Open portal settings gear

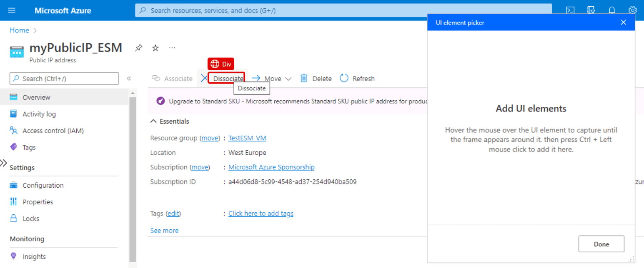[x=633, y=10]
